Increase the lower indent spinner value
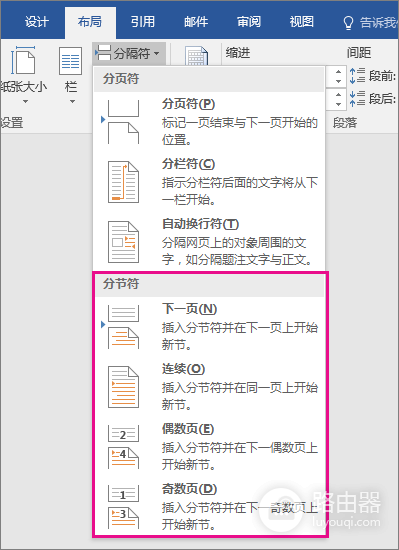 (x=338, y=95)
